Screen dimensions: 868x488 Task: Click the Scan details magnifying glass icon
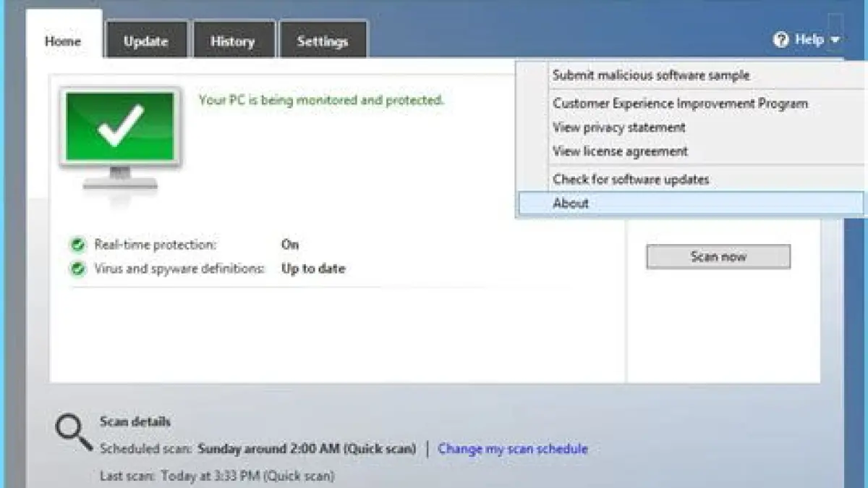click(x=73, y=432)
